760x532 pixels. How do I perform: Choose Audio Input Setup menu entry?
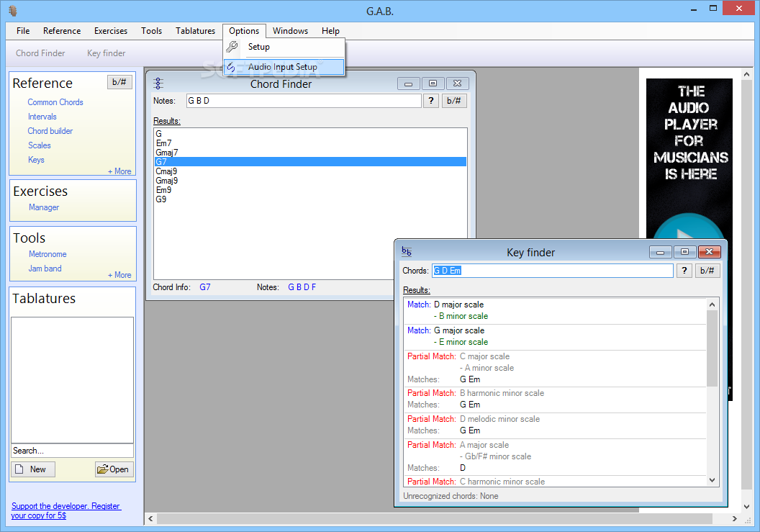[x=284, y=67]
